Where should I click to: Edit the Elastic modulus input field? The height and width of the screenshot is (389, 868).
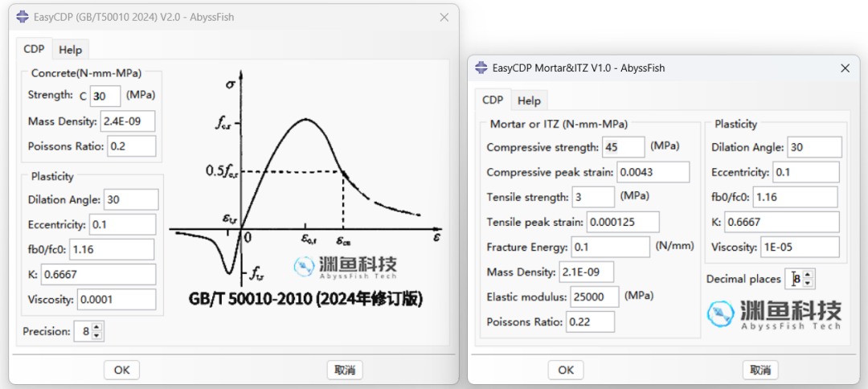tap(595, 297)
